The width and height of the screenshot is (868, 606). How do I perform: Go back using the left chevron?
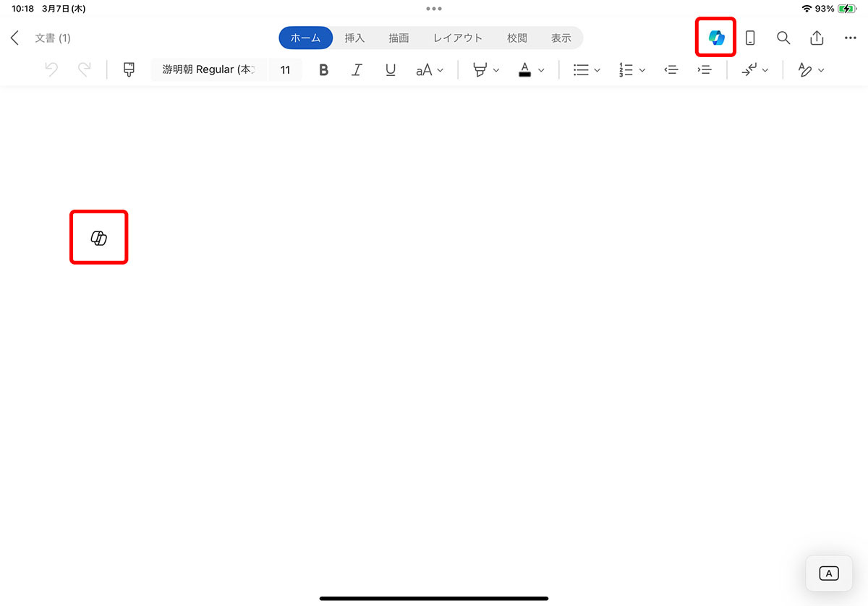pyautogui.click(x=14, y=38)
